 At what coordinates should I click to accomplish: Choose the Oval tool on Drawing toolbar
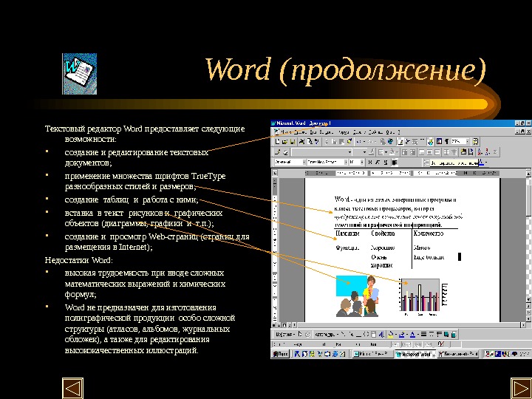(x=366, y=335)
